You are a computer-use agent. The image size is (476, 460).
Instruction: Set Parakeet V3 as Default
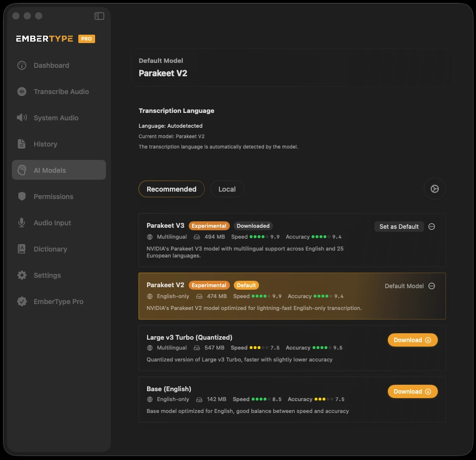point(399,227)
